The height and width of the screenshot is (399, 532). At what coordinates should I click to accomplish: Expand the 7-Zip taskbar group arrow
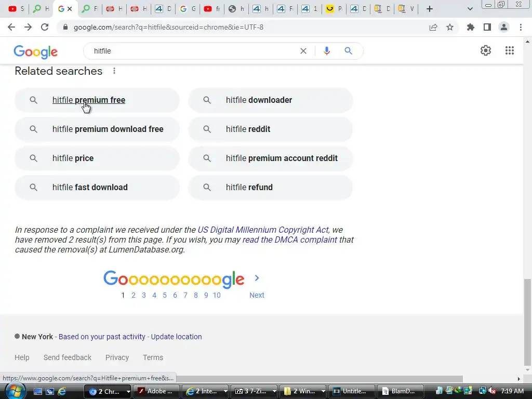tap(274, 391)
